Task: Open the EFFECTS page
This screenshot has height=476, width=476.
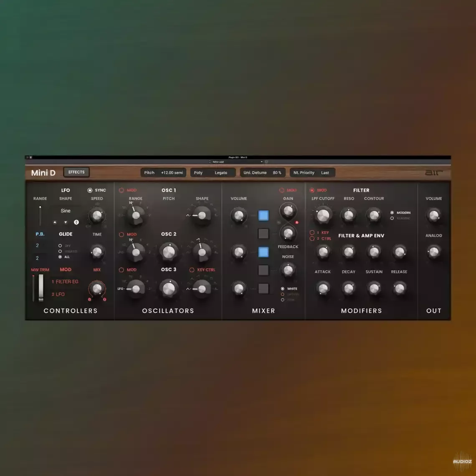Action: (x=76, y=172)
